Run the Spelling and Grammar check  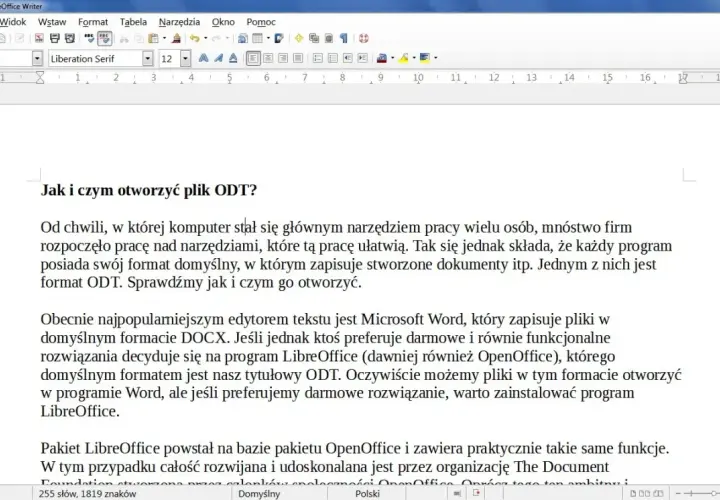90,38
